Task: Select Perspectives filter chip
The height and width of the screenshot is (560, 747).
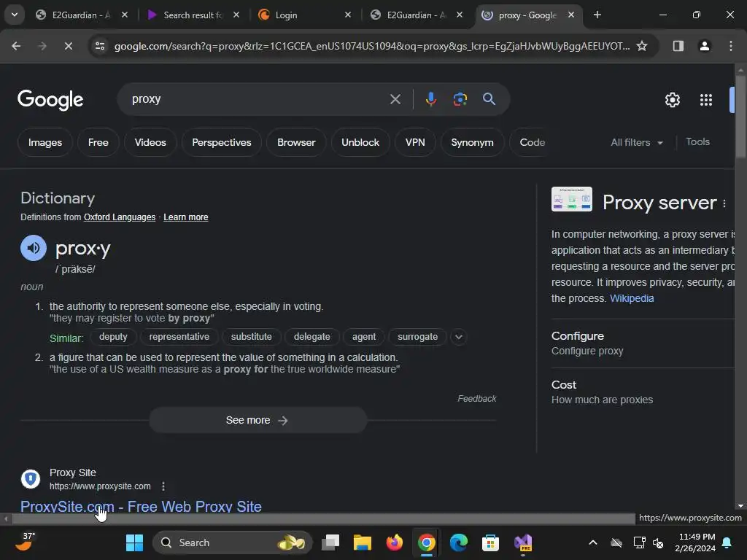Action: click(x=222, y=142)
